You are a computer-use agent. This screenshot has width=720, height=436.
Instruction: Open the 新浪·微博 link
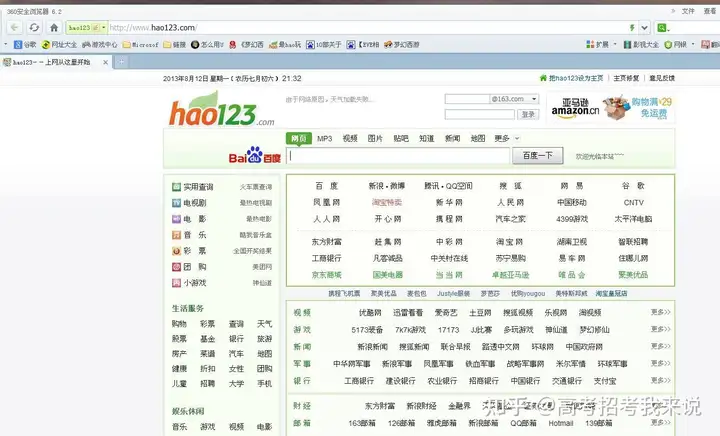coord(387,186)
